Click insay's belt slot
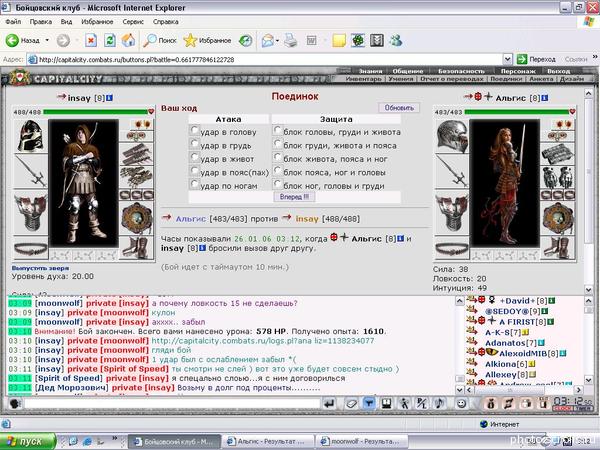Viewport: 600px width, 450px height. (31, 249)
